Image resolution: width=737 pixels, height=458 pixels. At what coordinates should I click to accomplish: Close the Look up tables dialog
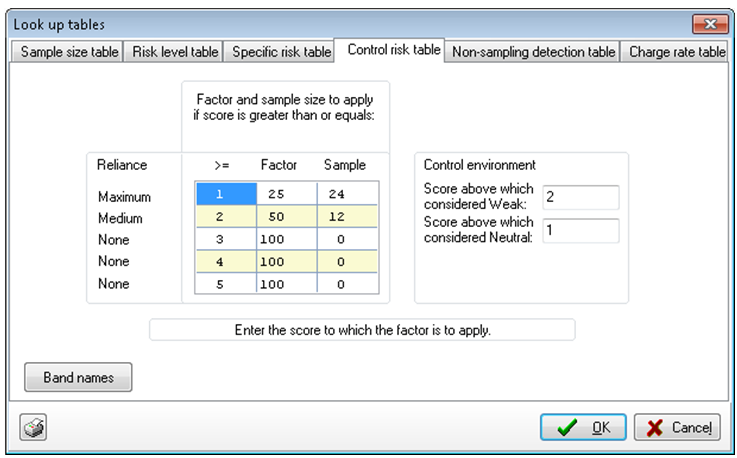(710, 24)
